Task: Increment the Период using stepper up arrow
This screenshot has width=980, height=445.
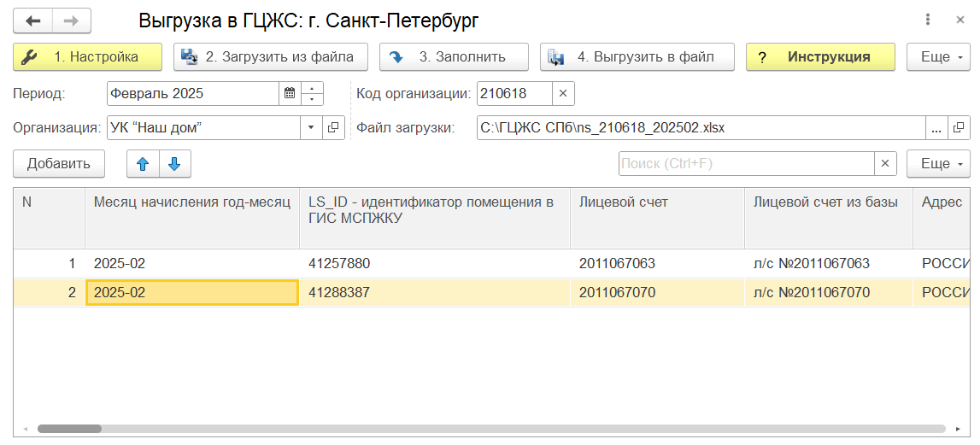Action: point(313,88)
